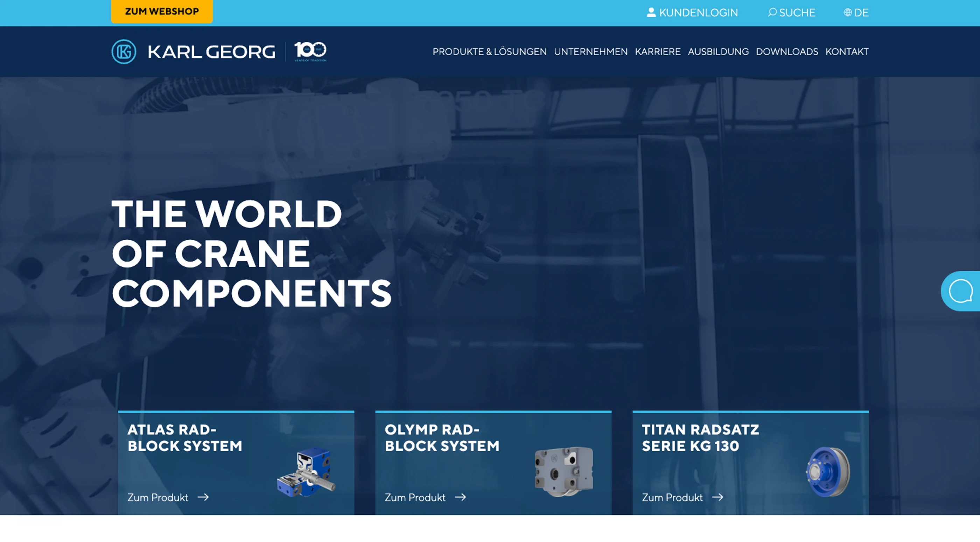Open the KUNDENLOGIN link
Image resolution: width=980 pixels, height=542 pixels.
(x=698, y=13)
